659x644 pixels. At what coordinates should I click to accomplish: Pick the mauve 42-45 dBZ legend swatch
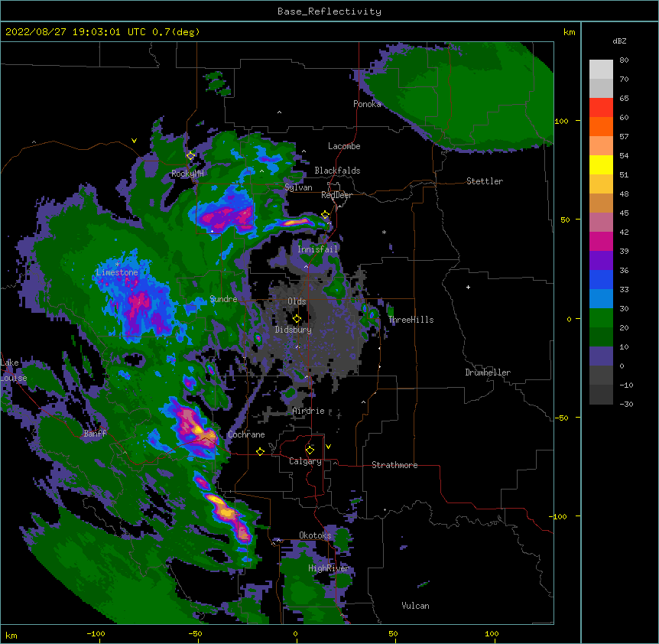601,223
